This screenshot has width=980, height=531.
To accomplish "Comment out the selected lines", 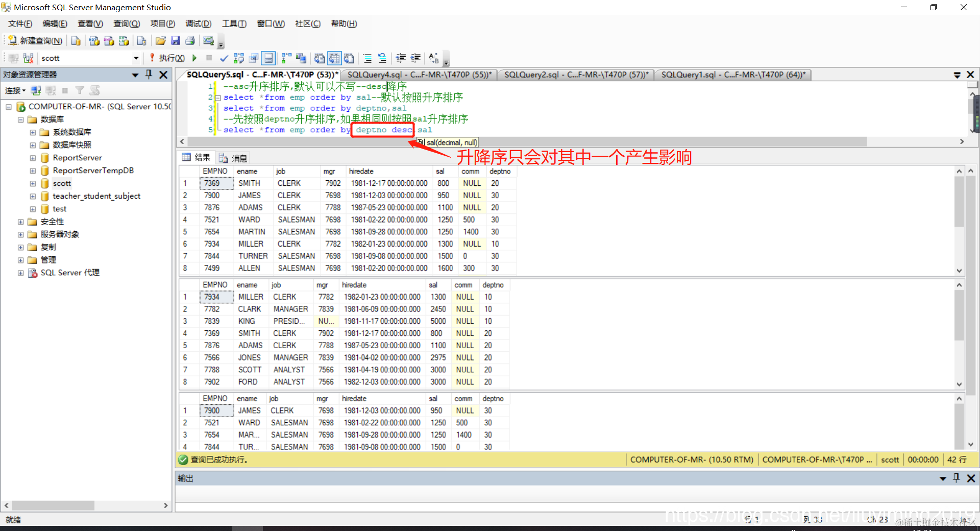I will click(367, 58).
